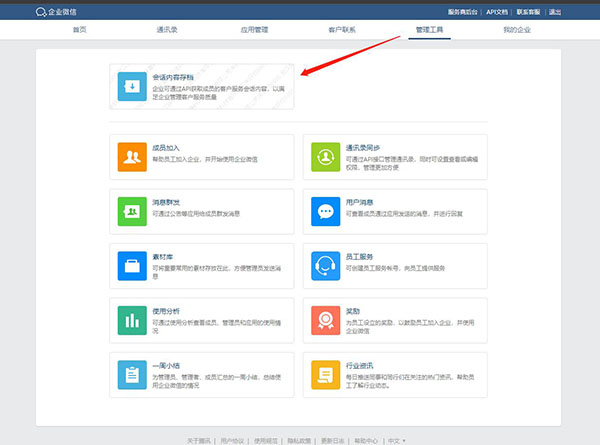
Task: Select the 客户联系 tab
Action: coord(342,29)
